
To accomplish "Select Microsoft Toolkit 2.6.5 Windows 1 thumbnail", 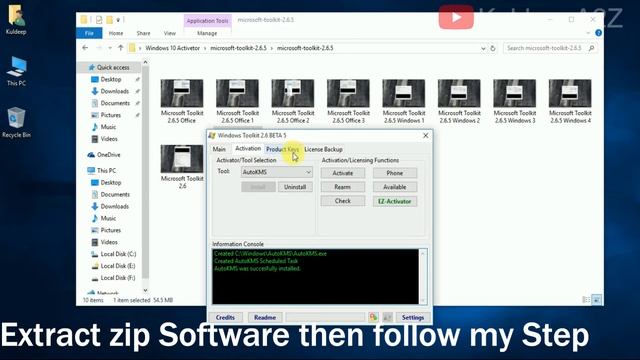I will pos(404,101).
